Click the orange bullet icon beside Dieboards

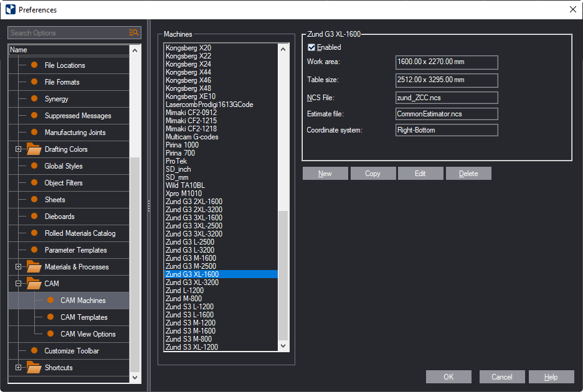click(x=34, y=217)
